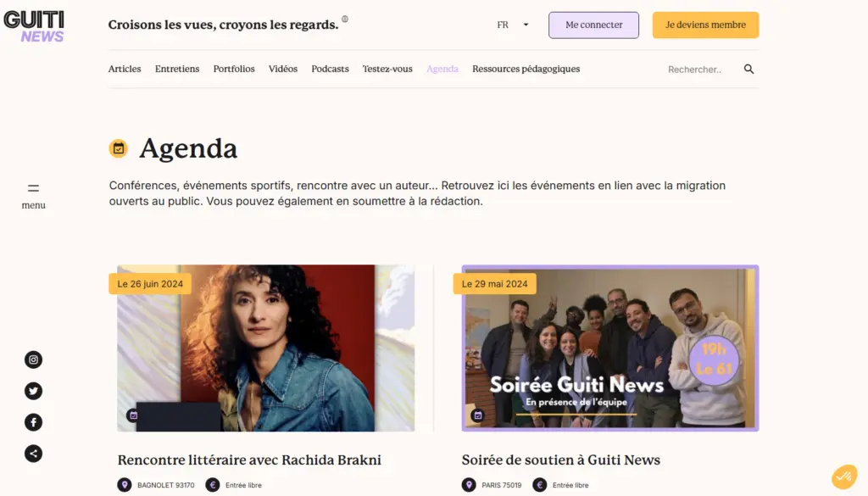868x496 pixels.
Task: Click the search magnifier icon
Action: [x=748, y=70]
